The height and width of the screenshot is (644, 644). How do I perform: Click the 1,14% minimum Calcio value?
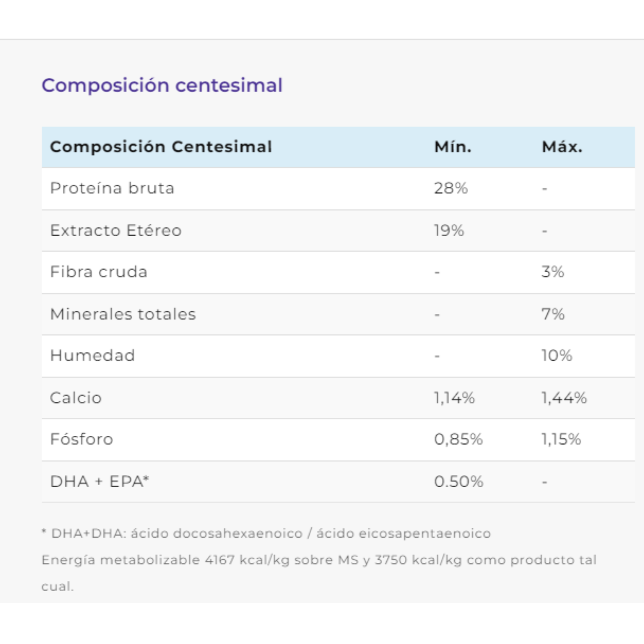point(454,398)
